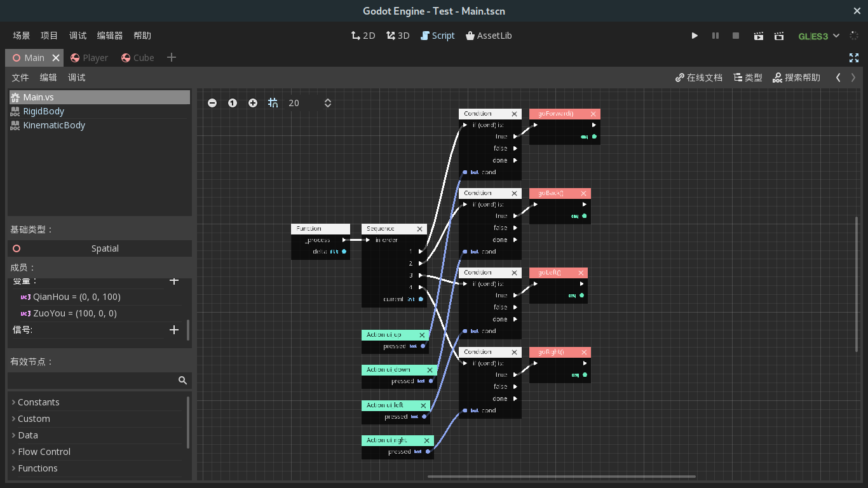This screenshot has height=488, width=868.
Task: Click the Spatial base type button
Action: 100,248
